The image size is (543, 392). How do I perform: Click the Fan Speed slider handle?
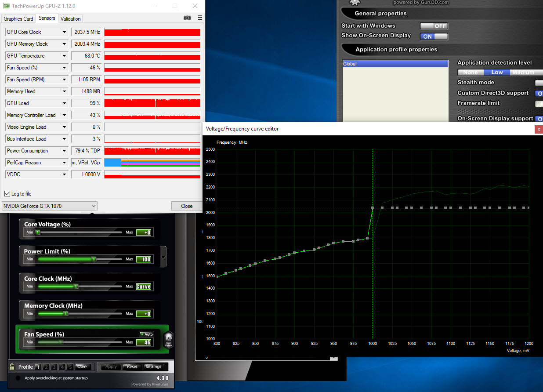61,342
